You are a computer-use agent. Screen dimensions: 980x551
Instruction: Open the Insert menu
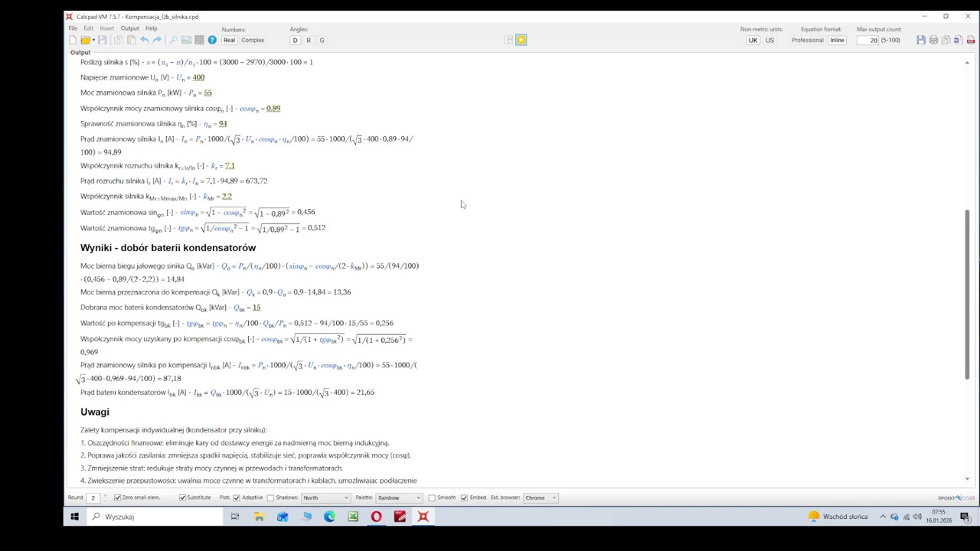pos(107,28)
